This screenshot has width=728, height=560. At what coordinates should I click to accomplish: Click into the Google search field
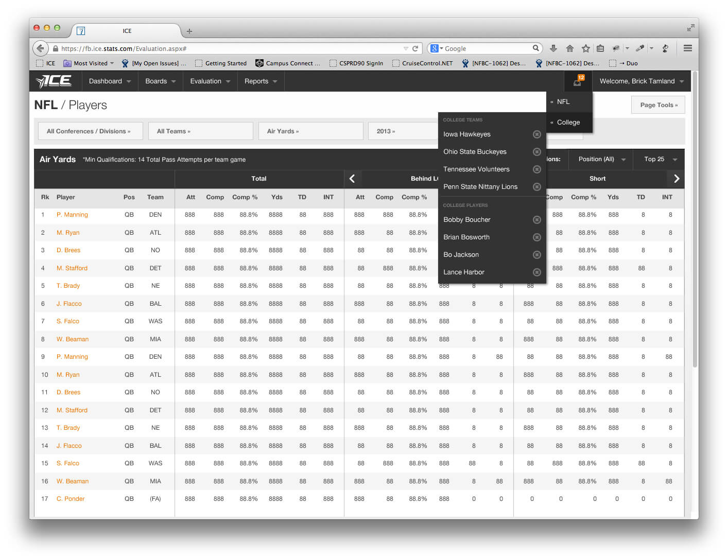pyautogui.click(x=487, y=48)
